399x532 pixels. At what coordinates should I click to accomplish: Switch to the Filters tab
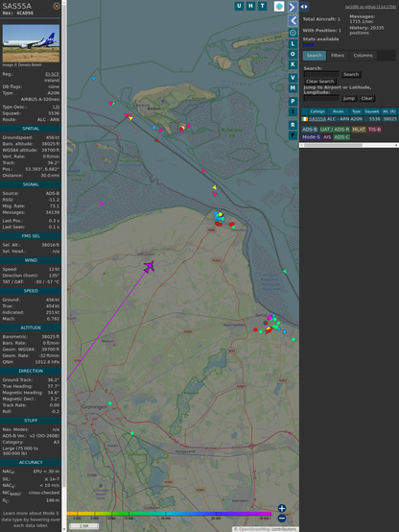point(338,56)
